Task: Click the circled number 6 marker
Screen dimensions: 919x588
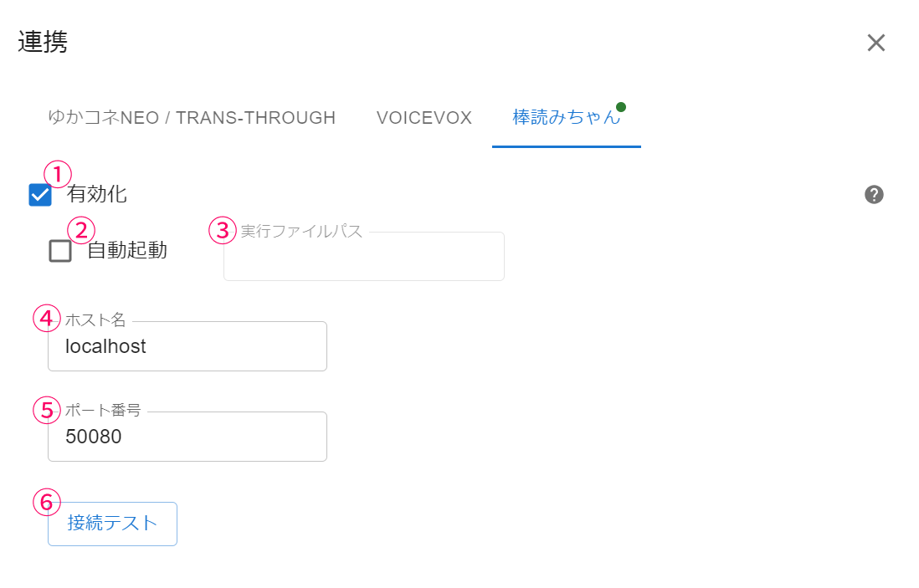Action: point(47,502)
